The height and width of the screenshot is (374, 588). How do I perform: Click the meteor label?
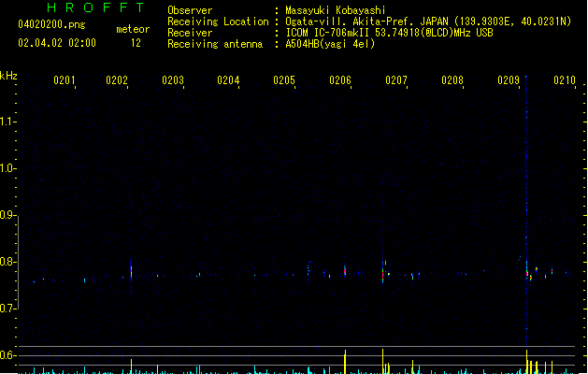133,29
